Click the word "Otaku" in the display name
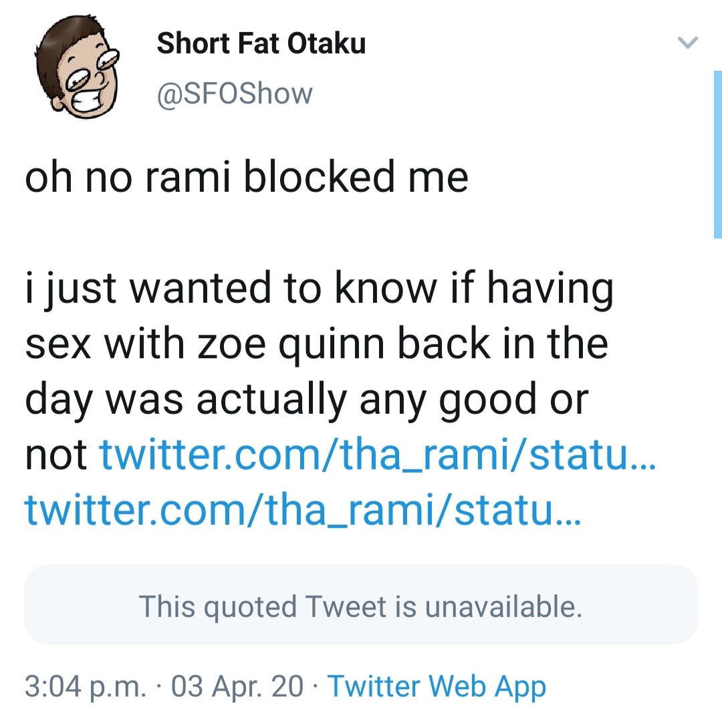The image size is (722, 728). coord(327,44)
